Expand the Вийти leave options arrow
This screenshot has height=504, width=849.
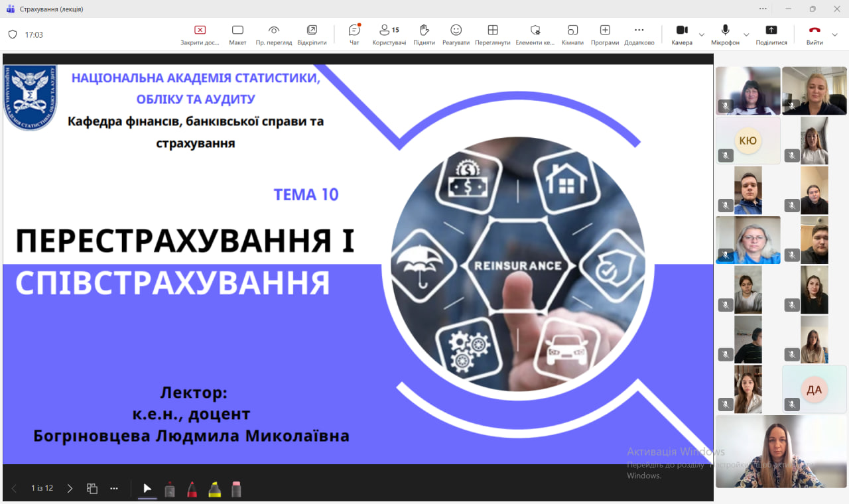click(834, 34)
